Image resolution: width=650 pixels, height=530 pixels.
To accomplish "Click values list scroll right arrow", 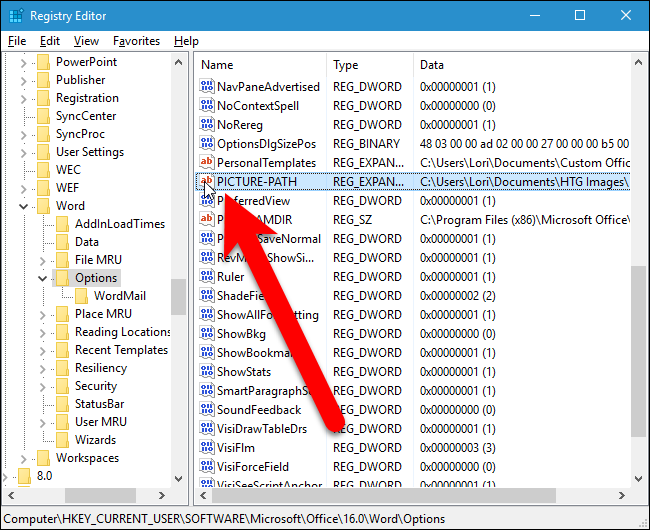I will point(621,495).
